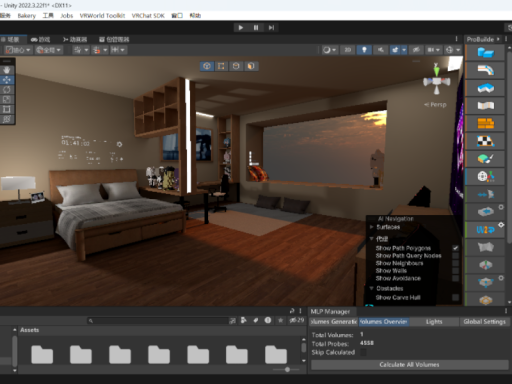Open the ProBuilder Smoothing editor
The image size is (512, 384).
pos(485,105)
